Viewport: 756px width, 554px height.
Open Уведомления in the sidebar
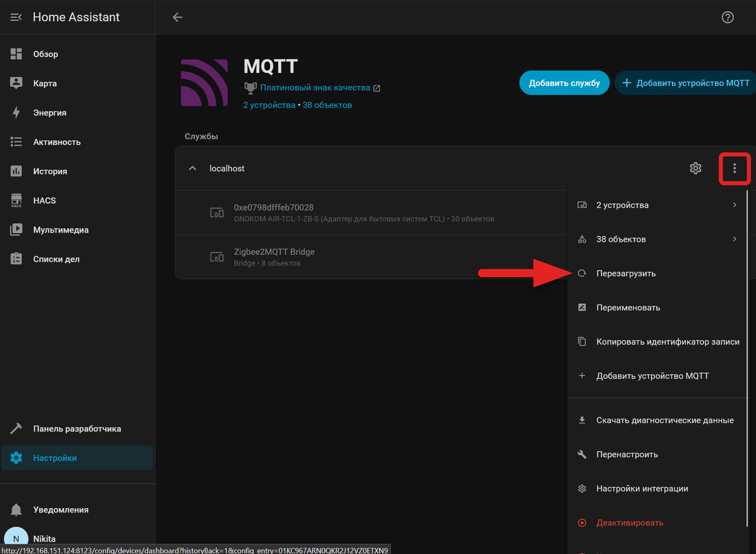point(78,510)
